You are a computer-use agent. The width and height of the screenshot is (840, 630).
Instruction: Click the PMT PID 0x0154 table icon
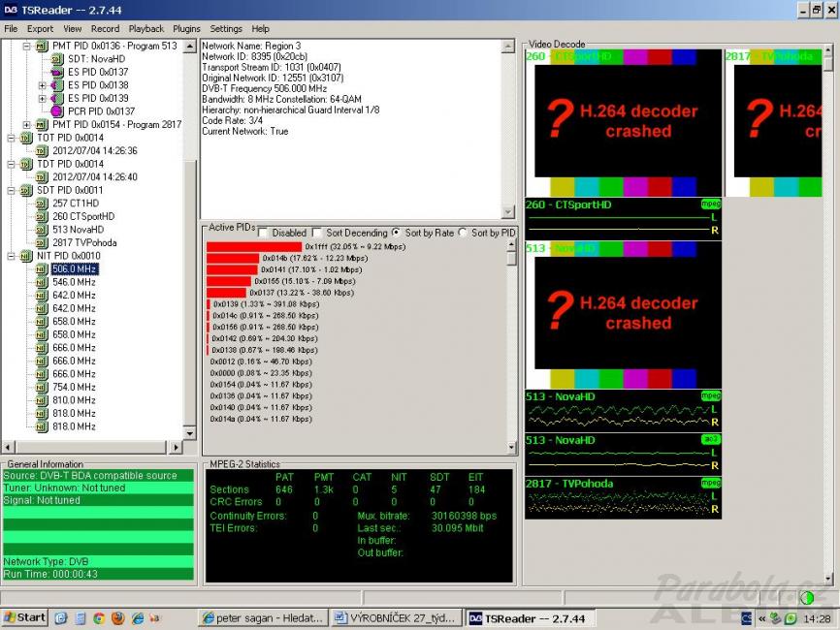42,125
